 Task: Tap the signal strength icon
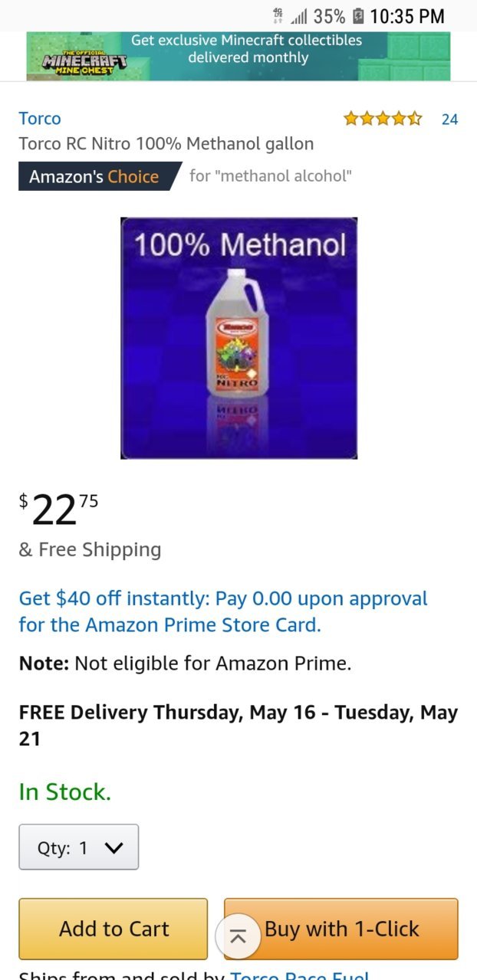tap(298, 16)
